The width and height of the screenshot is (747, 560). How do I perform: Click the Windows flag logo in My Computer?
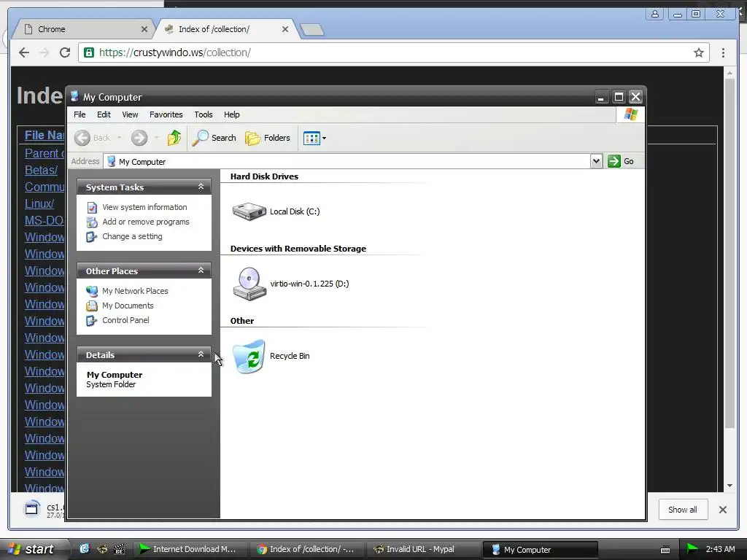pyautogui.click(x=631, y=114)
